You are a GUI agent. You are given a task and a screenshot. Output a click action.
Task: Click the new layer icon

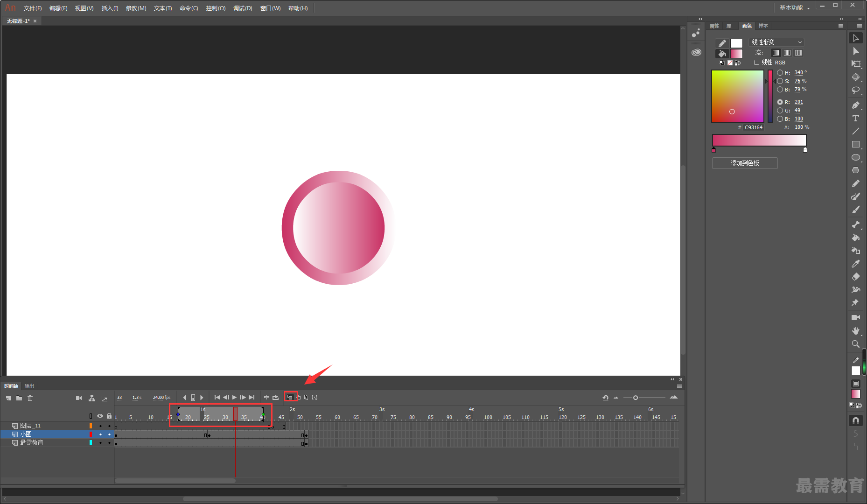[x=8, y=398]
